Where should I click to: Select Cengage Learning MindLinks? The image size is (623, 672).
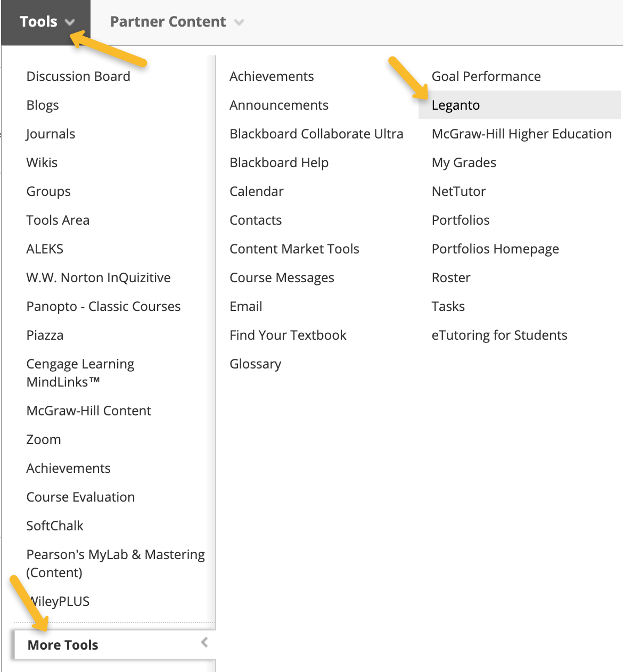(x=80, y=373)
